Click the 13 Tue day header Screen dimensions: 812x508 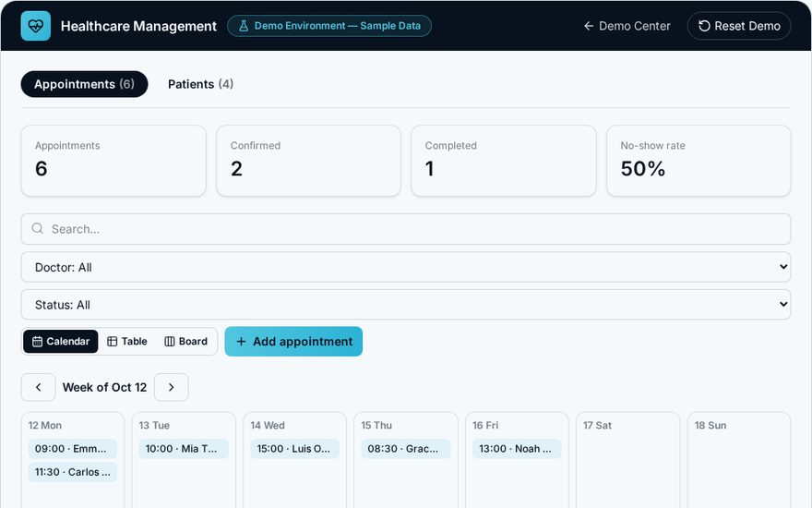(154, 426)
